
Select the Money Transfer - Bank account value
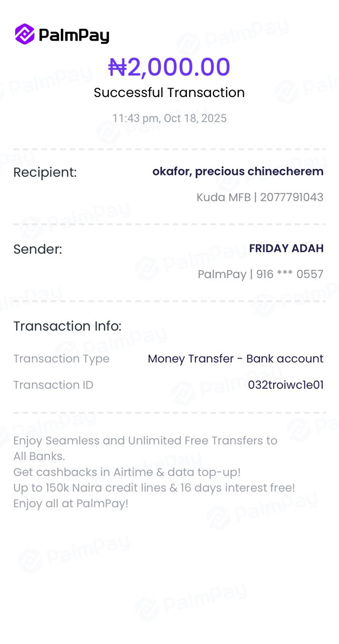pos(235,359)
